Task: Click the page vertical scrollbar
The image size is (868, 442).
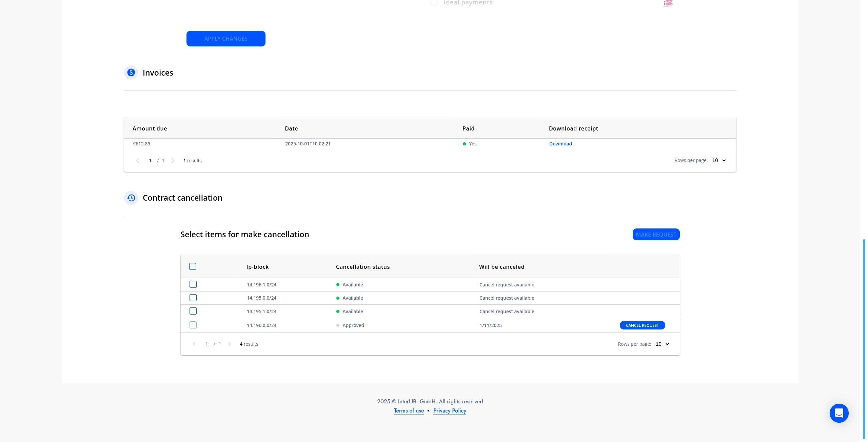Action: click(864, 339)
